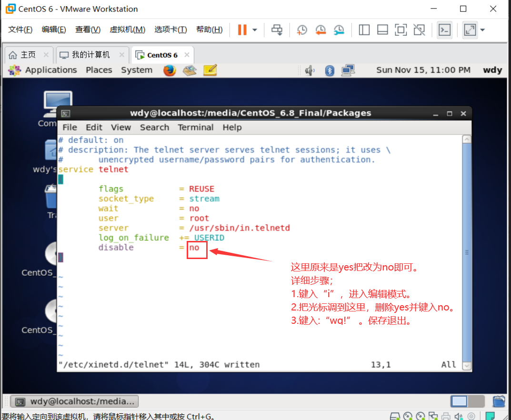Switch to the first workspace
This screenshot has height=420, width=511.
(459, 401)
